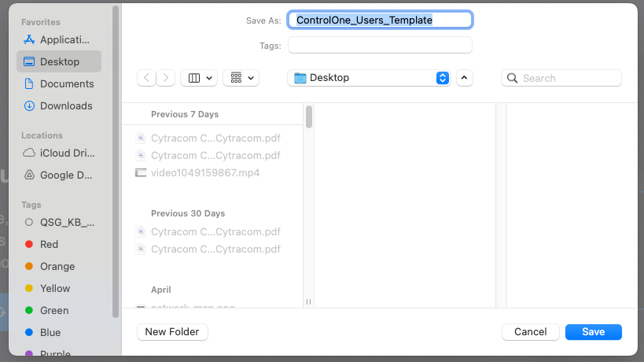
Task: Click the Tags input field
Action: (x=380, y=45)
